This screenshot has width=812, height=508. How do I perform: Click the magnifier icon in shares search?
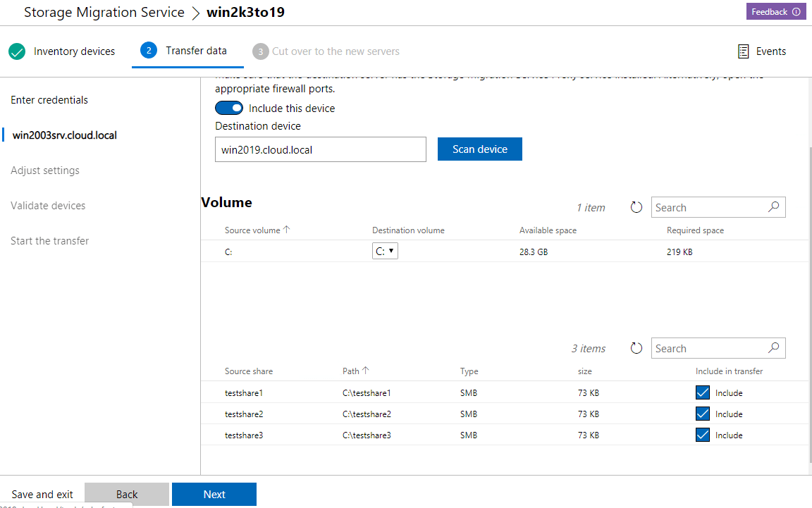pyautogui.click(x=773, y=348)
